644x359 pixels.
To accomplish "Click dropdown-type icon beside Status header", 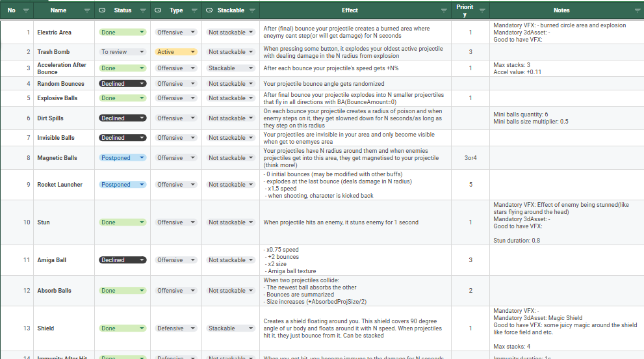I will [102, 10].
